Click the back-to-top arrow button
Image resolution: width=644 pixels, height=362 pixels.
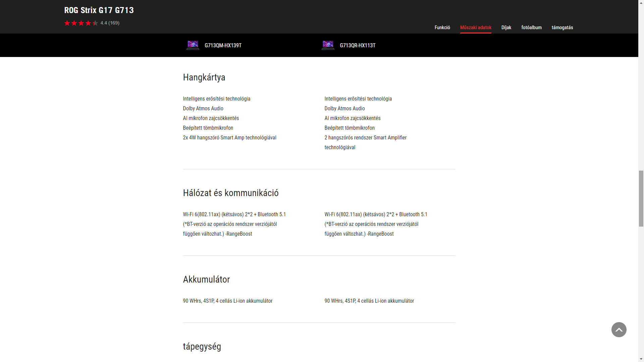(619, 330)
